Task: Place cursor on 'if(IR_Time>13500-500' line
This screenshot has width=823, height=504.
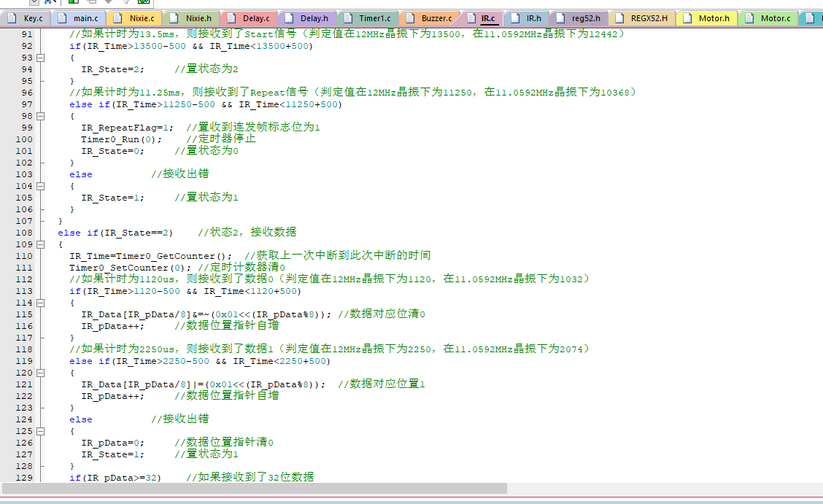Action: click(x=191, y=46)
